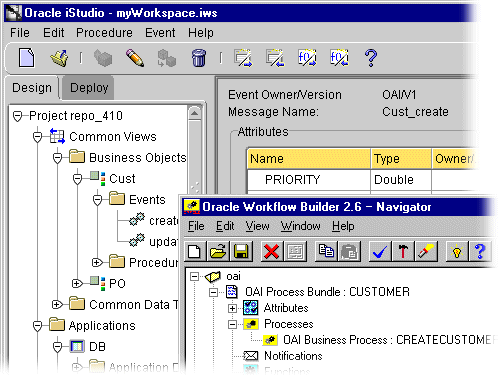
Task: Open Workflow Builder File menu
Action: (196, 226)
